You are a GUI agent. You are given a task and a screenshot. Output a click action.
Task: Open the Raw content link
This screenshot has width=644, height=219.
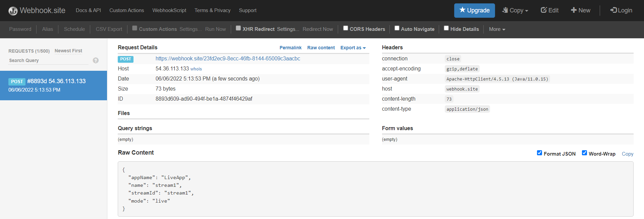(321, 48)
